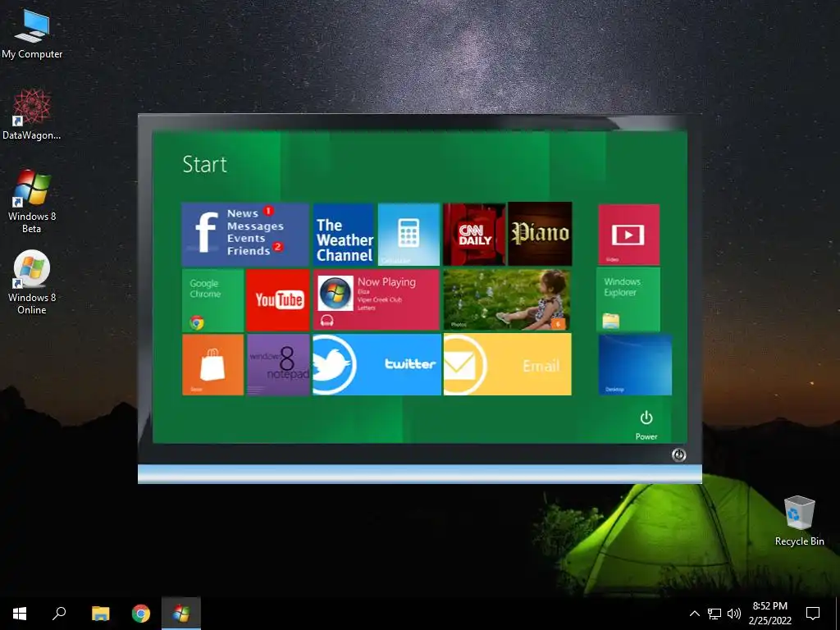Viewport: 840px width, 630px height.
Task: Open the yellow Email tile
Action: tap(507, 365)
